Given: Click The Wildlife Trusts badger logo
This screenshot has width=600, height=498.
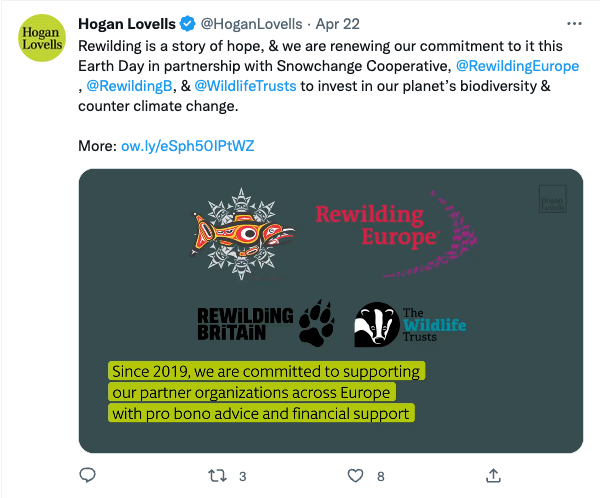Looking at the screenshot, I should point(410,325).
